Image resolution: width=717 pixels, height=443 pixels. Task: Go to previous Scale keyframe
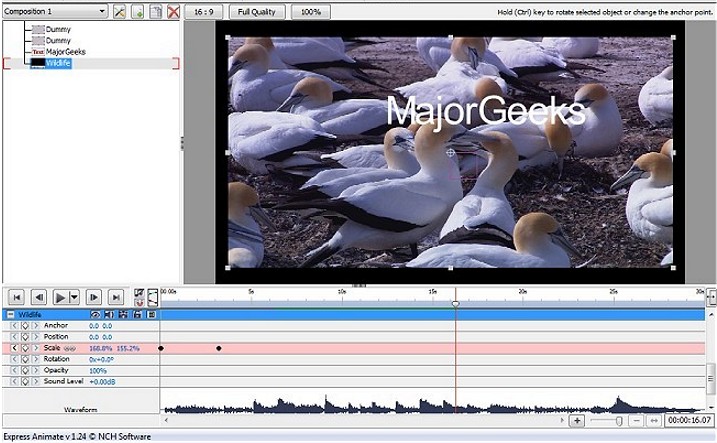tap(14, 348)
